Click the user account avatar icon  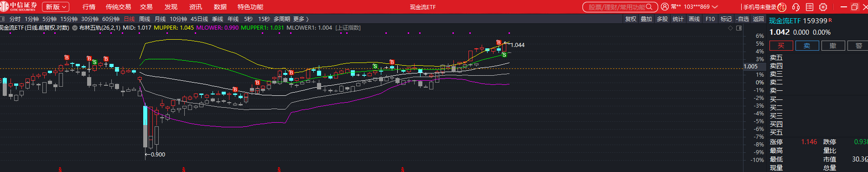click(x=665, y=7)
